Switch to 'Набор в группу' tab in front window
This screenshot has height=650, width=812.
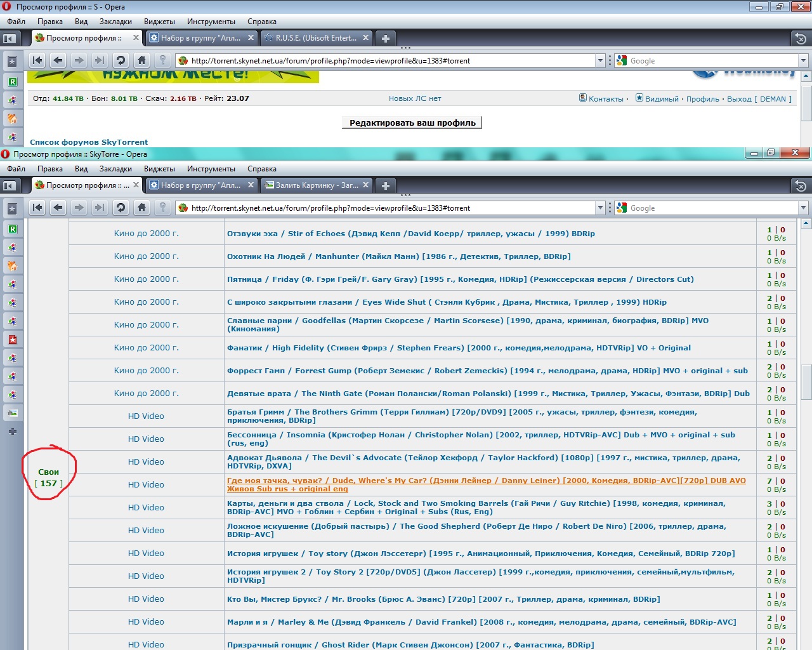(200, 185)
